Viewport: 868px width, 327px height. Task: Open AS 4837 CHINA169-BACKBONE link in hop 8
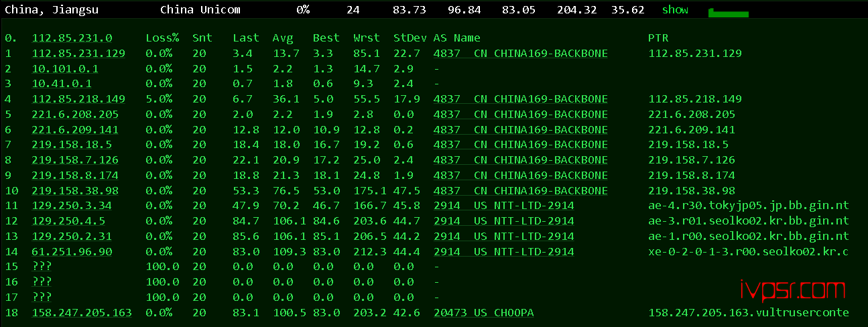click(x=521, y=160)
